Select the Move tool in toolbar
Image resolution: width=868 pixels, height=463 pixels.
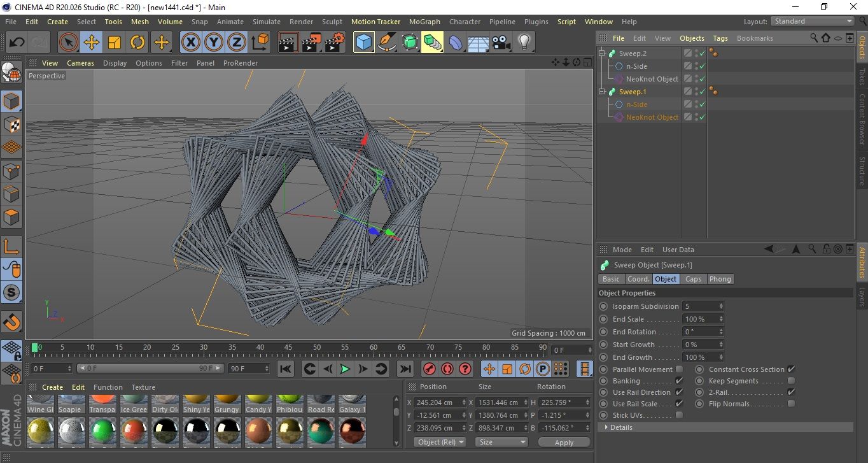tap(91, 43)
